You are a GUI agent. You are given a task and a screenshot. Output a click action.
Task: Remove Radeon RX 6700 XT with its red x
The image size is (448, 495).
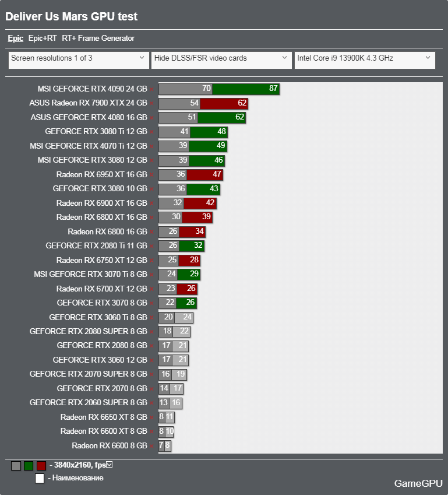tap(151, 290)
